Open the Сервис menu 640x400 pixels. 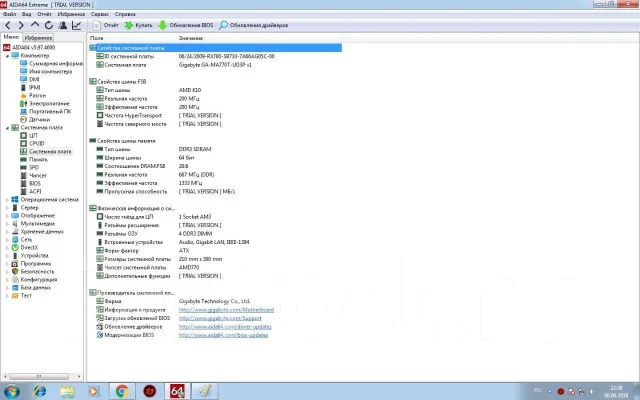point(100,14)
